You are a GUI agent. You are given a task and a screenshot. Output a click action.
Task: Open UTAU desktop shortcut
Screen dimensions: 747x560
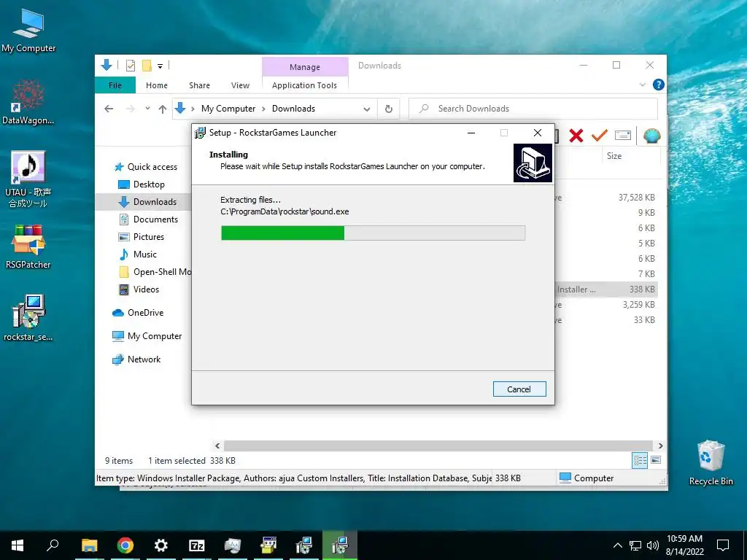28,179
